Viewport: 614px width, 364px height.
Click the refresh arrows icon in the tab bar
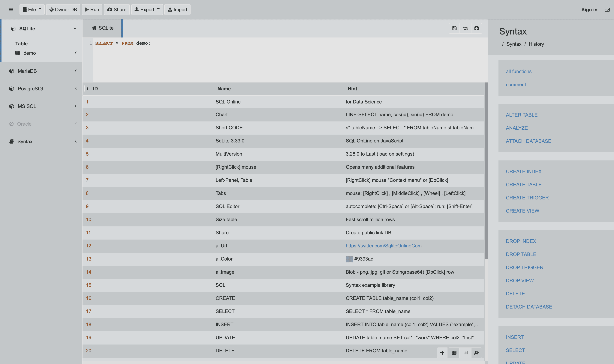[465, 28]
